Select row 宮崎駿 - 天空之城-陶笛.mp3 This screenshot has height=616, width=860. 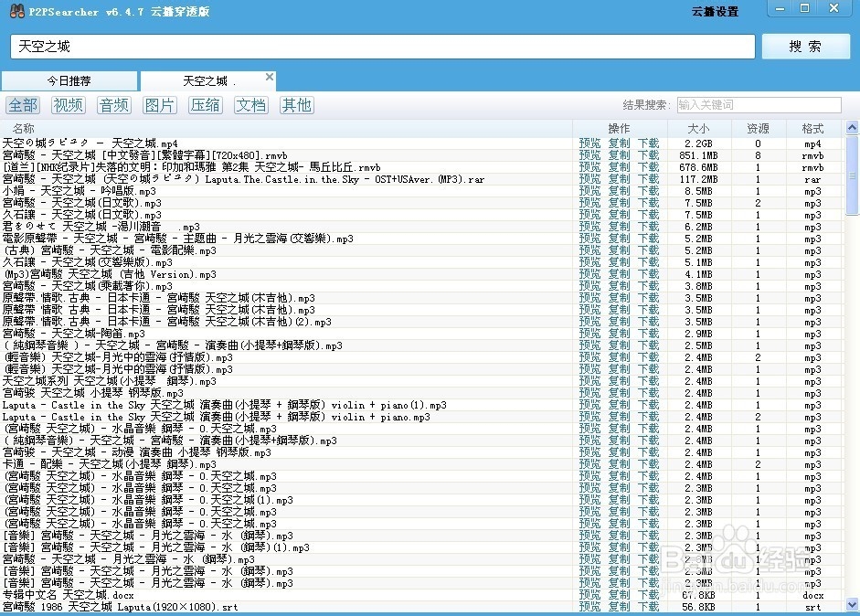422,335
